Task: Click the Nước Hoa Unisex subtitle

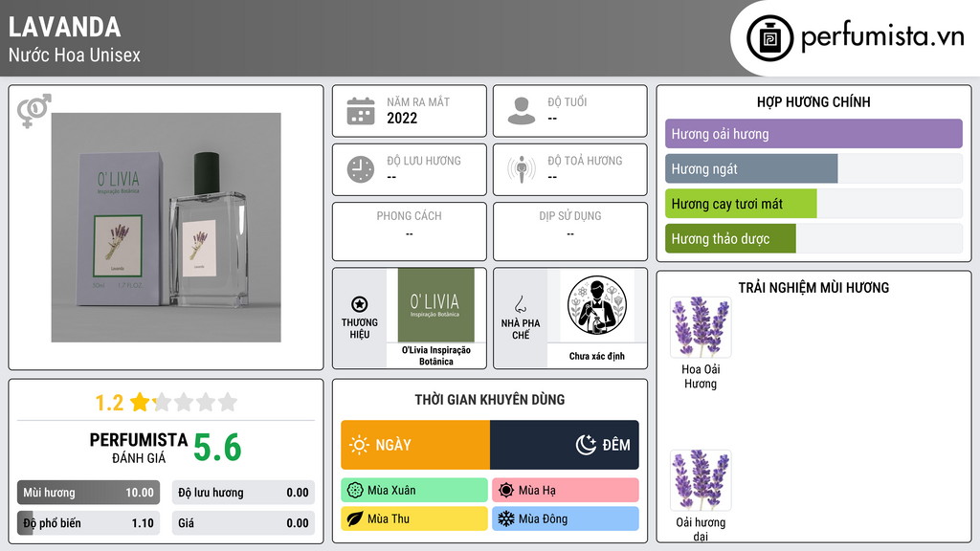Action: [75, 55]
